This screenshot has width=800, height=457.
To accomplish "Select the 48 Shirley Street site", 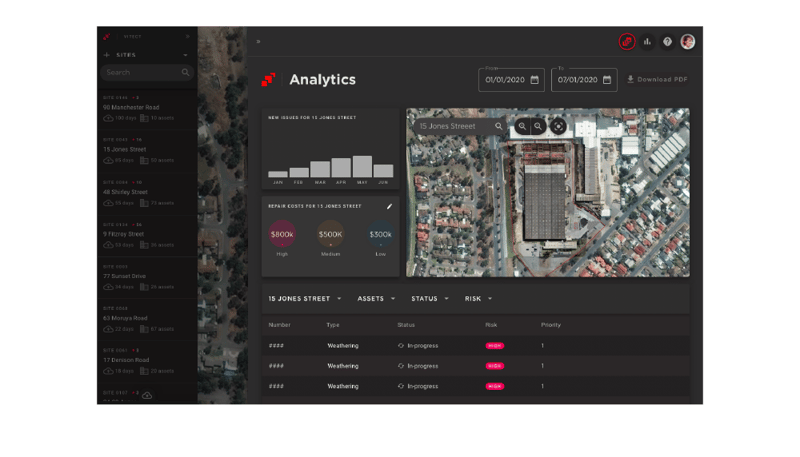I will pos(126,192).
